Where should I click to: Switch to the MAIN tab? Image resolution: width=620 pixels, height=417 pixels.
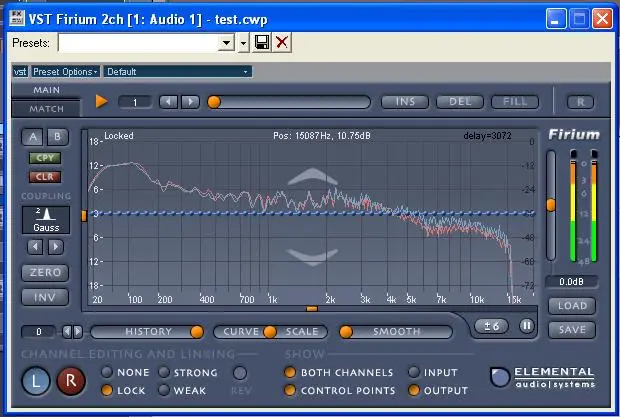pos(46,90)
